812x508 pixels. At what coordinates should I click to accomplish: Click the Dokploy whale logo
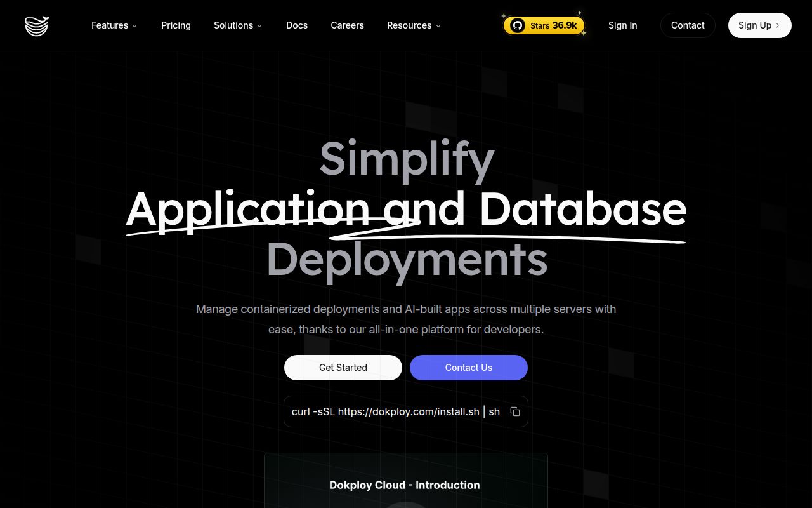37,25
